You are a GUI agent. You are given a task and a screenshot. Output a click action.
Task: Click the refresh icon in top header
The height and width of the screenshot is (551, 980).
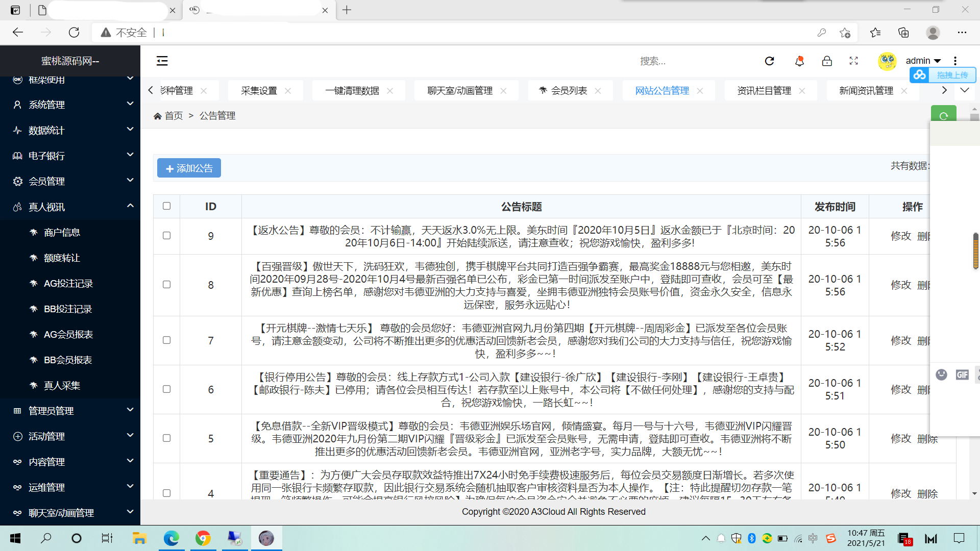point(769,61)
